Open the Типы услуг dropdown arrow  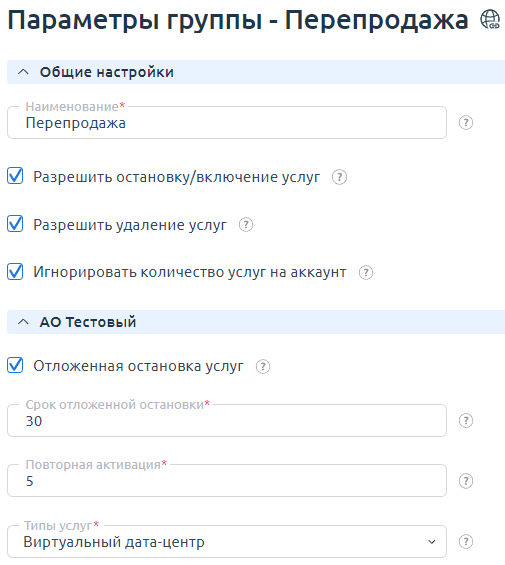tap(431, 542)
